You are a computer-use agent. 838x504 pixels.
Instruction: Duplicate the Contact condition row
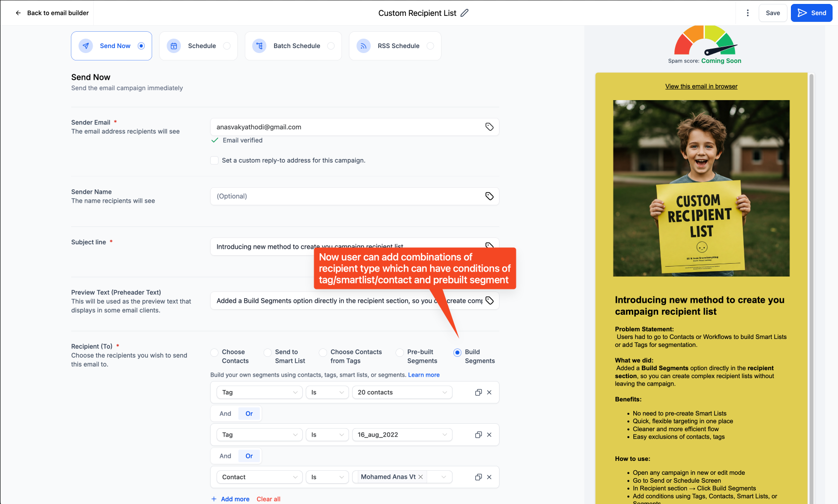coord(478,477)
